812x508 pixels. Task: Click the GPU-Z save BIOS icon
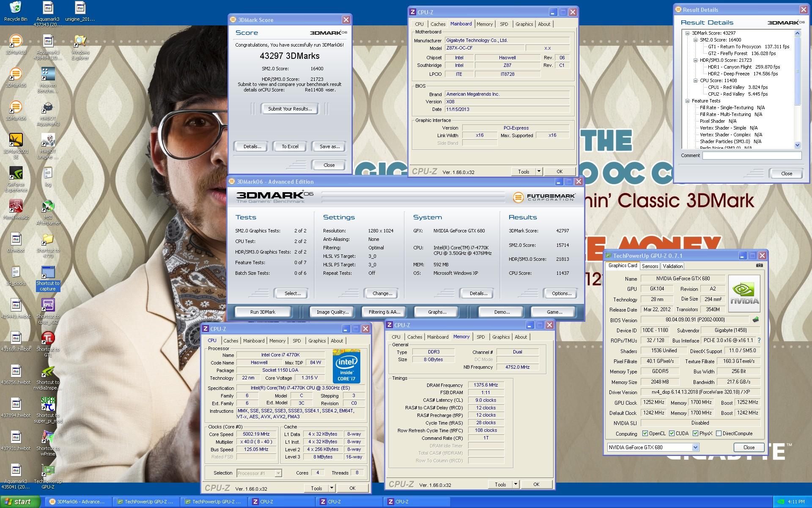[x=756, y=320]
